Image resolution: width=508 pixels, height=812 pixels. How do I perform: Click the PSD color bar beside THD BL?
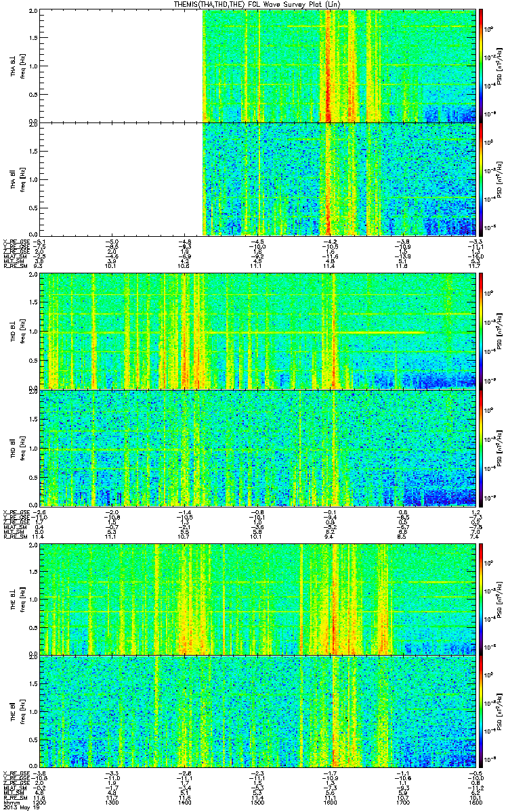482,332
